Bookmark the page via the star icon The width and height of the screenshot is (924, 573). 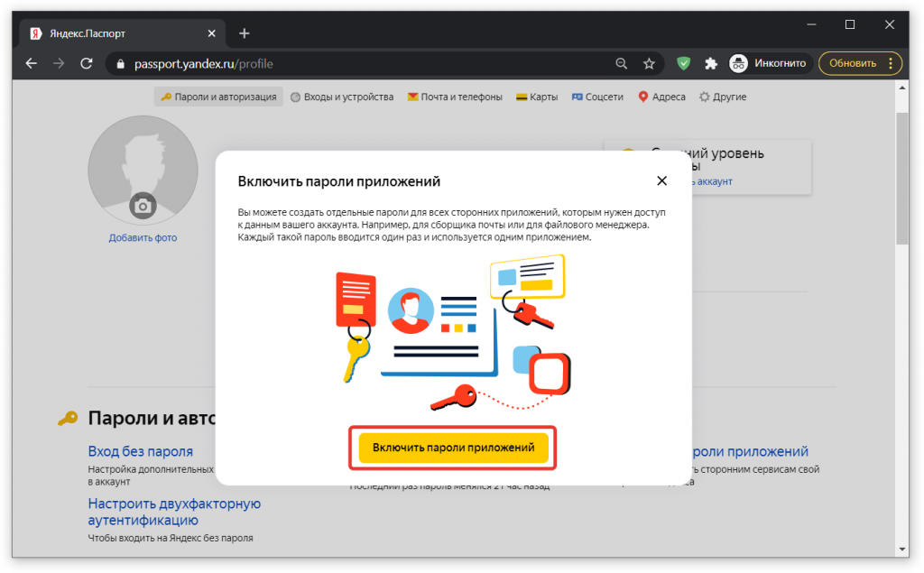point(650,63)
